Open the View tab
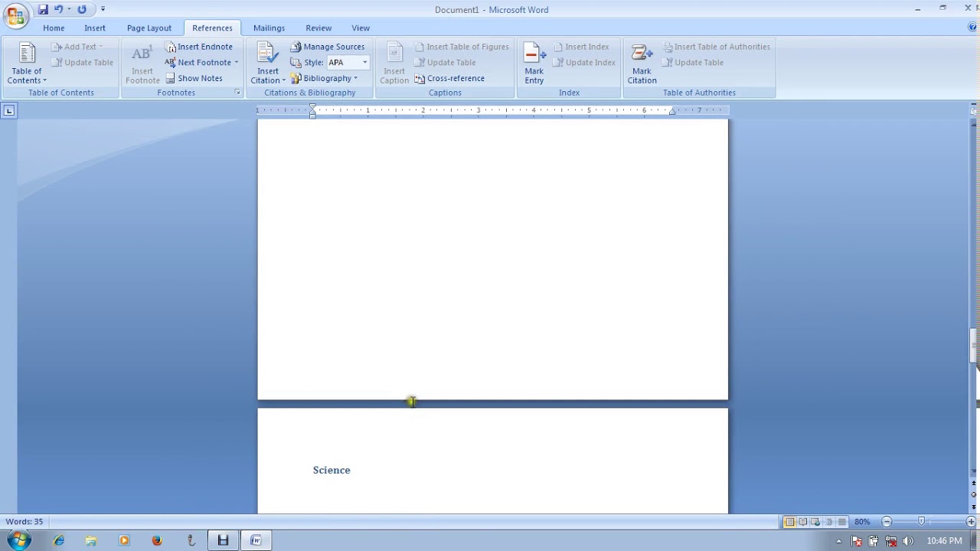This screenshot has width=980, height=551. pos(361,28)
